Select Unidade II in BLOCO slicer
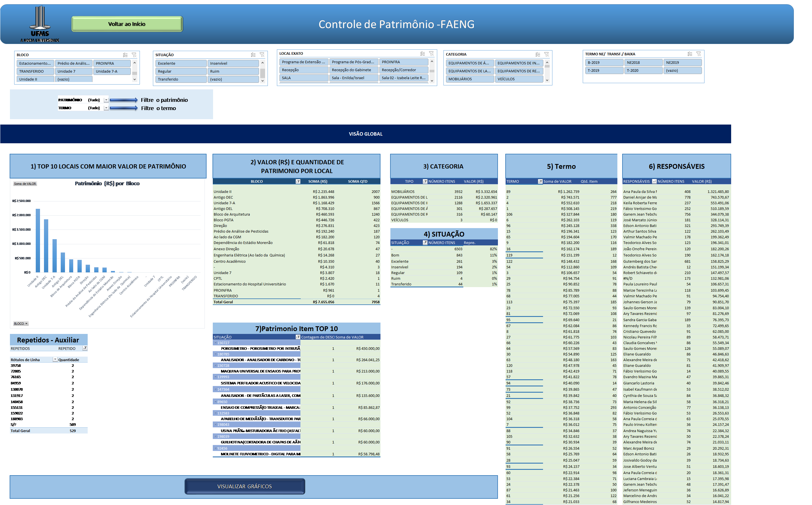Viewport: 812px width, 505px height. (x=35, y=79)
